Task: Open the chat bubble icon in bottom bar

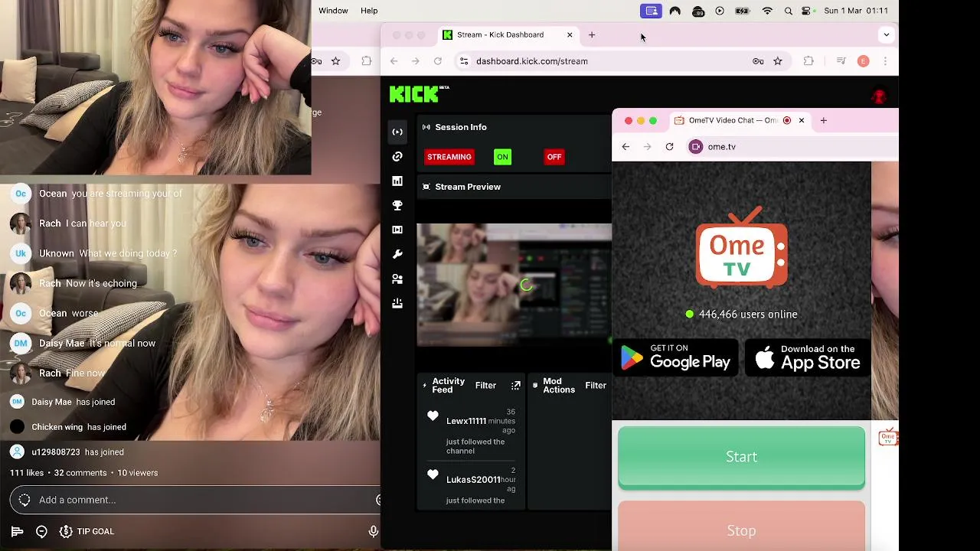Action: tap(42, 531)
